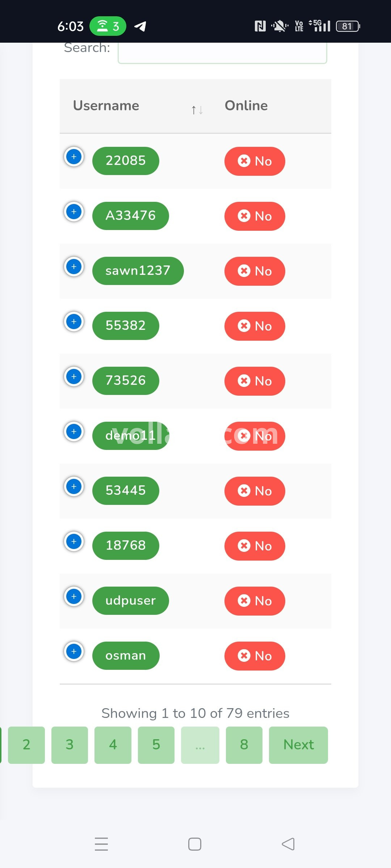Go to pagination page 2
391x868 pixels.
[x=26, y=745]
